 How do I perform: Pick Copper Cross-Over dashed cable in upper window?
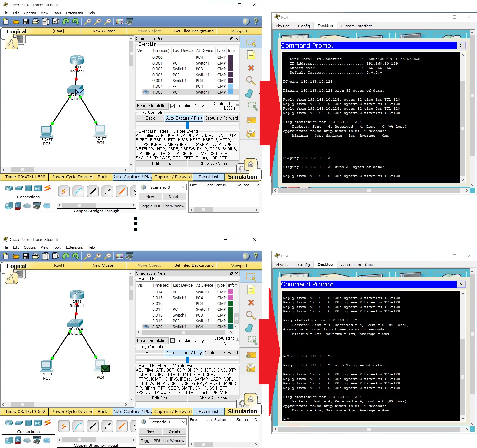point(107,192)
